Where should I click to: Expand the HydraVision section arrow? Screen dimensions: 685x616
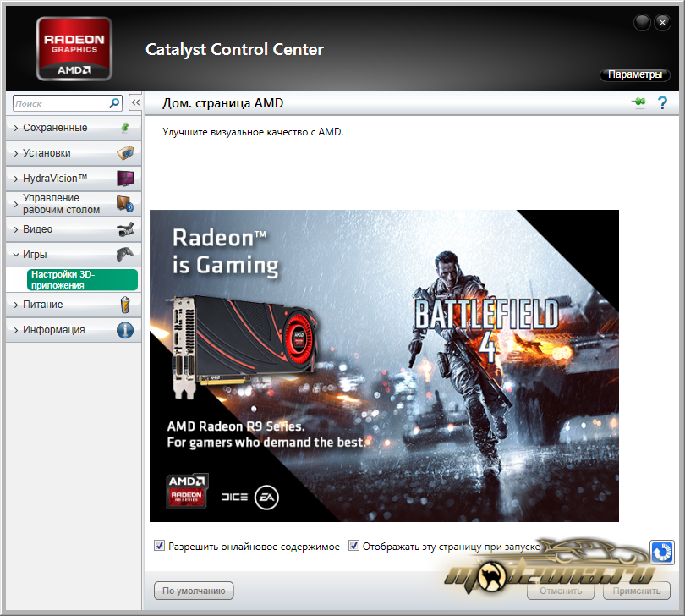tap(16, 179)
